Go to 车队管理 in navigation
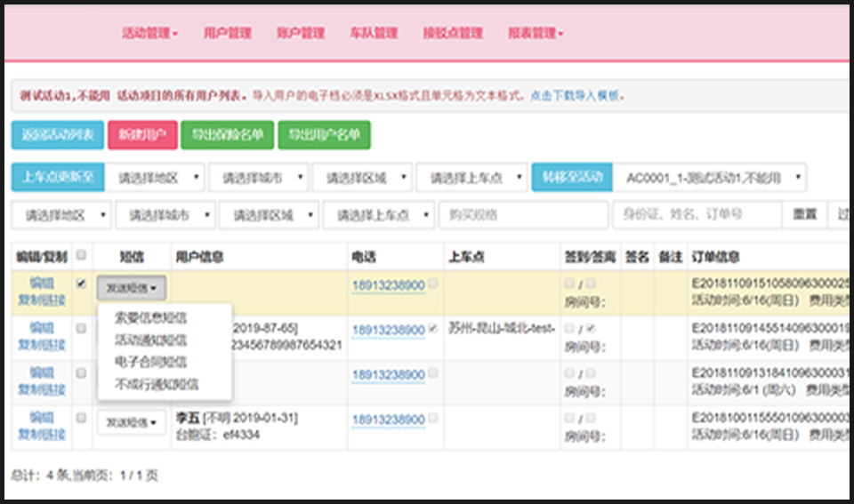The width and height of the screenshot is (854, 504). tap(374, 34)
